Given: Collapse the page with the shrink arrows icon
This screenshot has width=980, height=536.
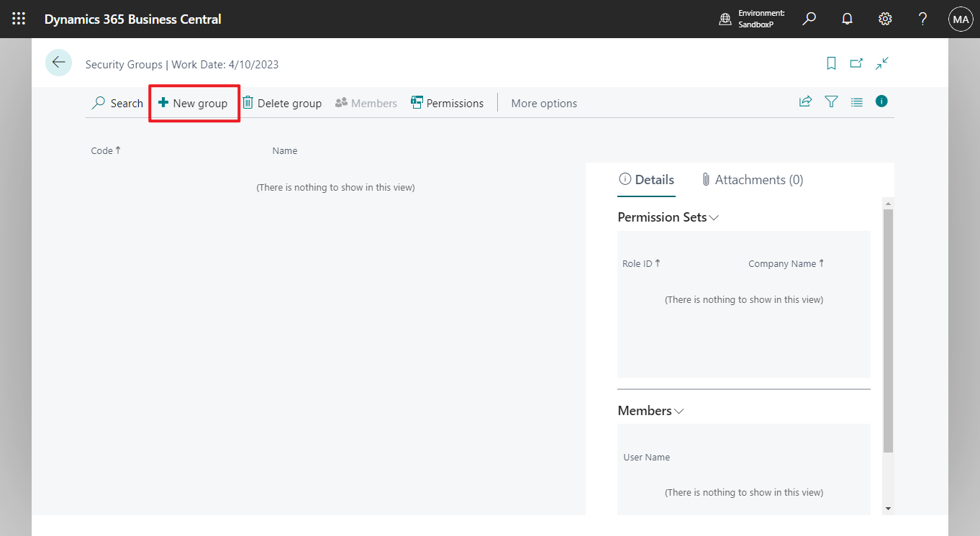Looking at the screenshot, I should (882, 63).
